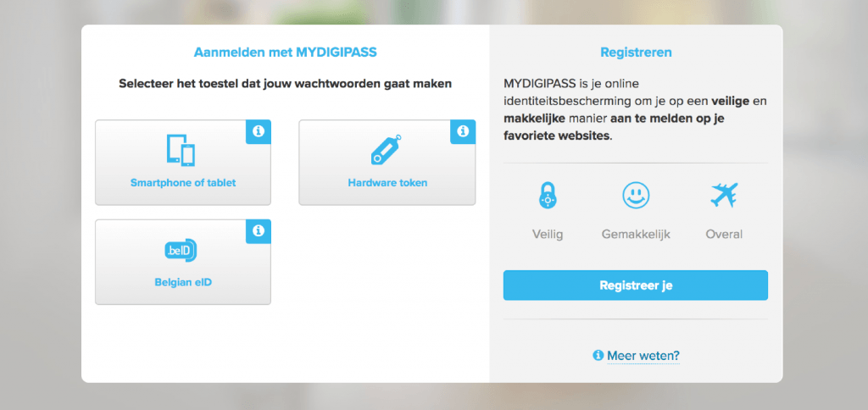Click the Overal text label
Screen dimensions: 868x410
724,234
